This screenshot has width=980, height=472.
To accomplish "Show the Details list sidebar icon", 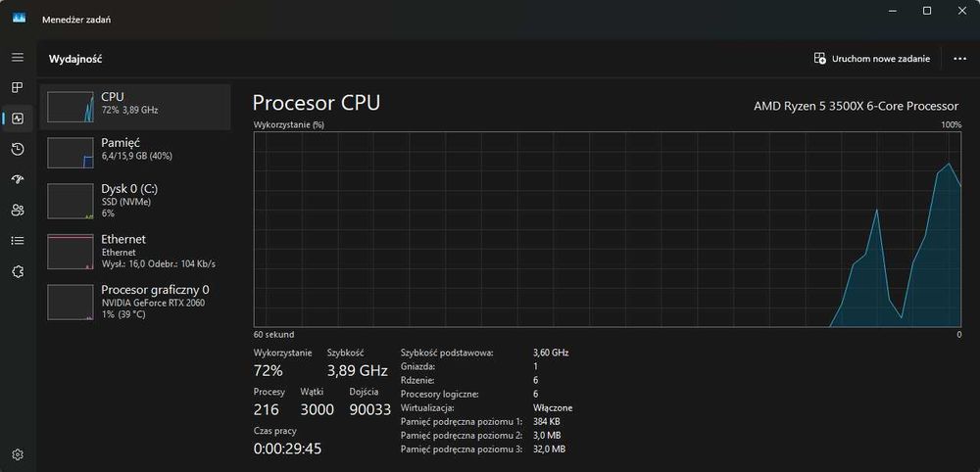I will (18, 240).
